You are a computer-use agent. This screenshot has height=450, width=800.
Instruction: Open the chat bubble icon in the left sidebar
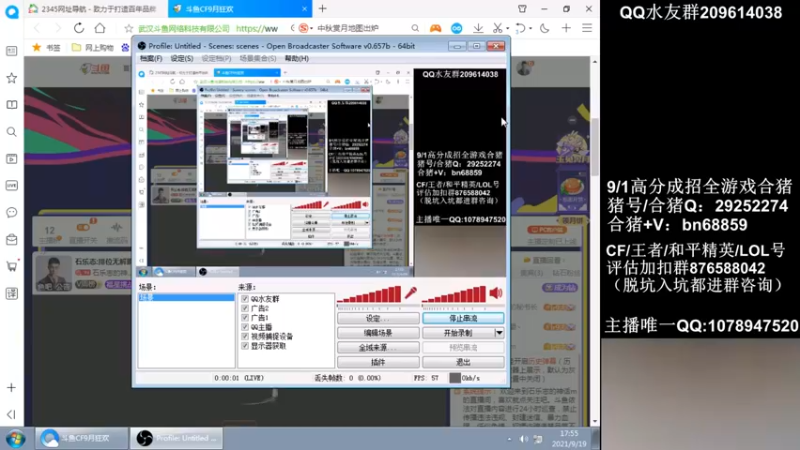tap(11, 212)
